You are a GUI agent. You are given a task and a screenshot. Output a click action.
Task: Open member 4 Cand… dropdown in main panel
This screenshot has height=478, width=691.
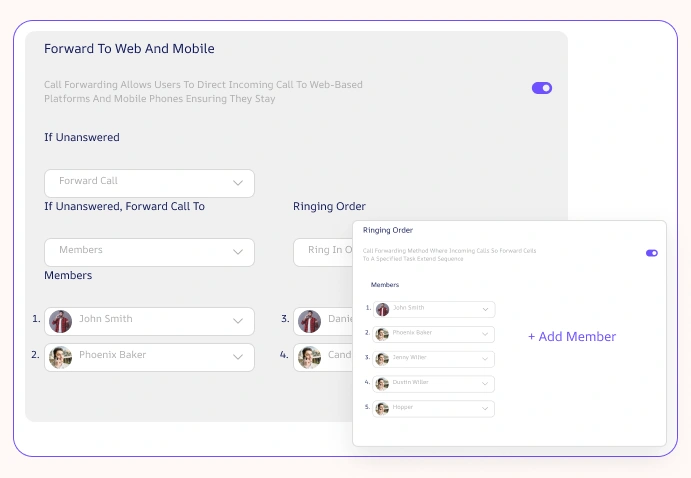click(x=323, y=357)
